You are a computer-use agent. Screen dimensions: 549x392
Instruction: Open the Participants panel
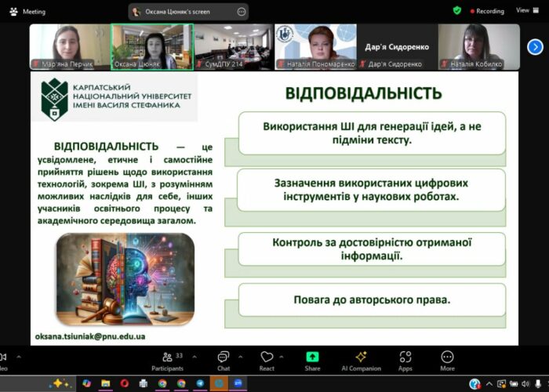[167, 359]
